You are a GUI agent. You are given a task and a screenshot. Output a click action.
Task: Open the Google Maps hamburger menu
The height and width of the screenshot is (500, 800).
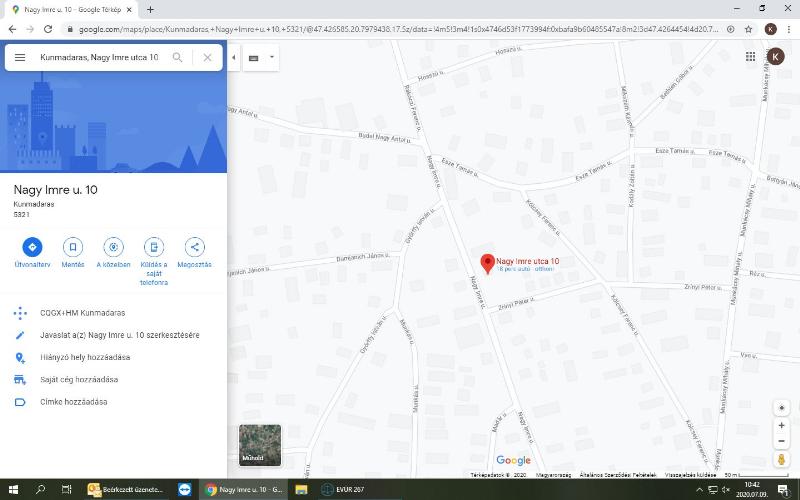pos(20,57)
